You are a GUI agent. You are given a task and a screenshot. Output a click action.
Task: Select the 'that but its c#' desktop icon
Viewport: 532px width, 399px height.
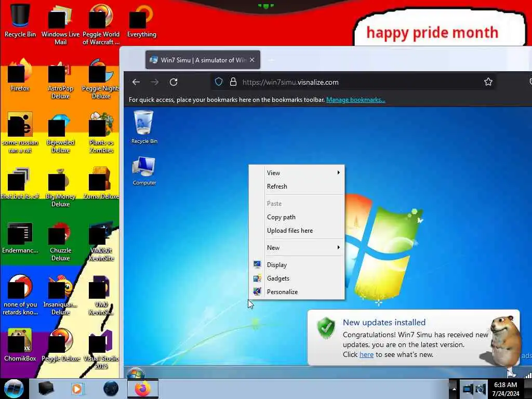tap(20, 183)
